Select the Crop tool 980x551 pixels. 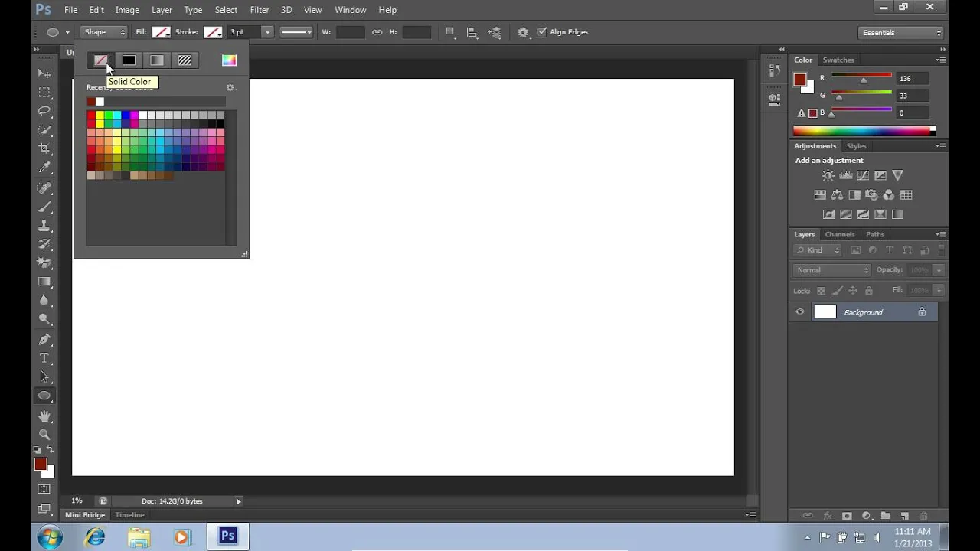(44, 148)
